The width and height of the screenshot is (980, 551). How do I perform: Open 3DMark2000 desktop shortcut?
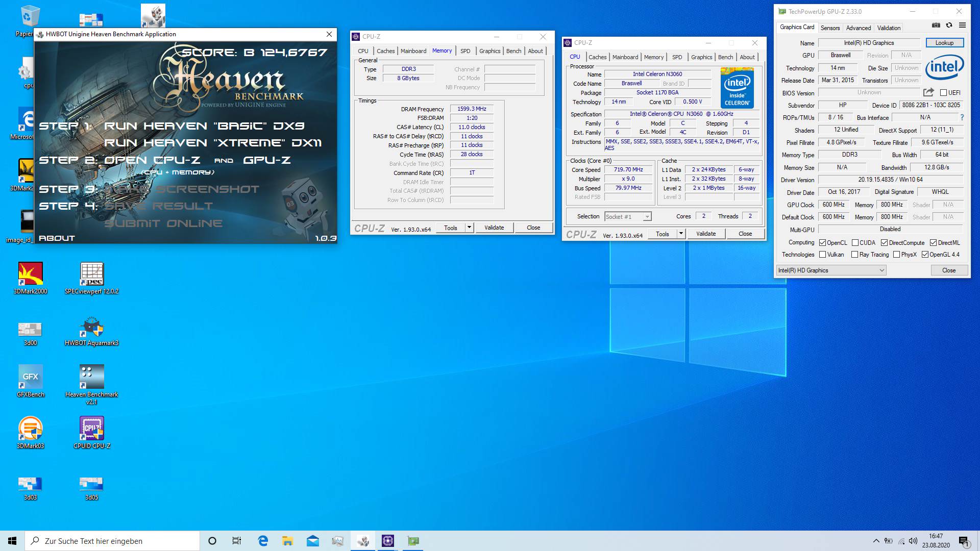pyautogui.click(x=31, y=279)
